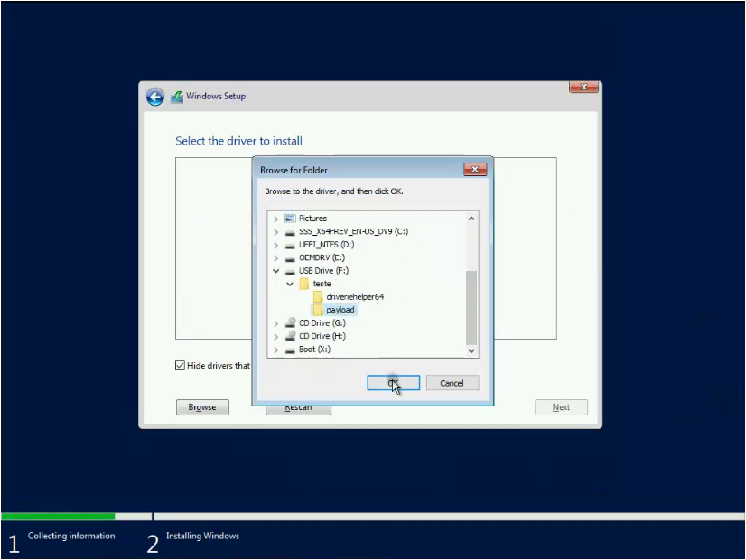Click the Rescan button

[x=298, y=407]
